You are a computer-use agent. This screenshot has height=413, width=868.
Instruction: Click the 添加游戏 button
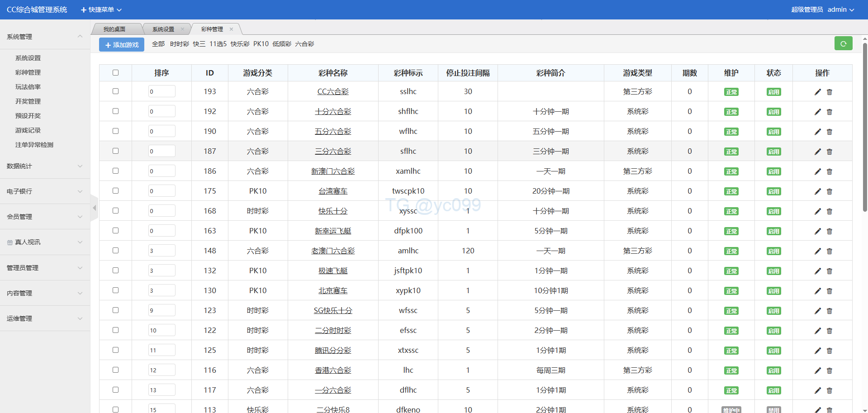tap(122, 45)
